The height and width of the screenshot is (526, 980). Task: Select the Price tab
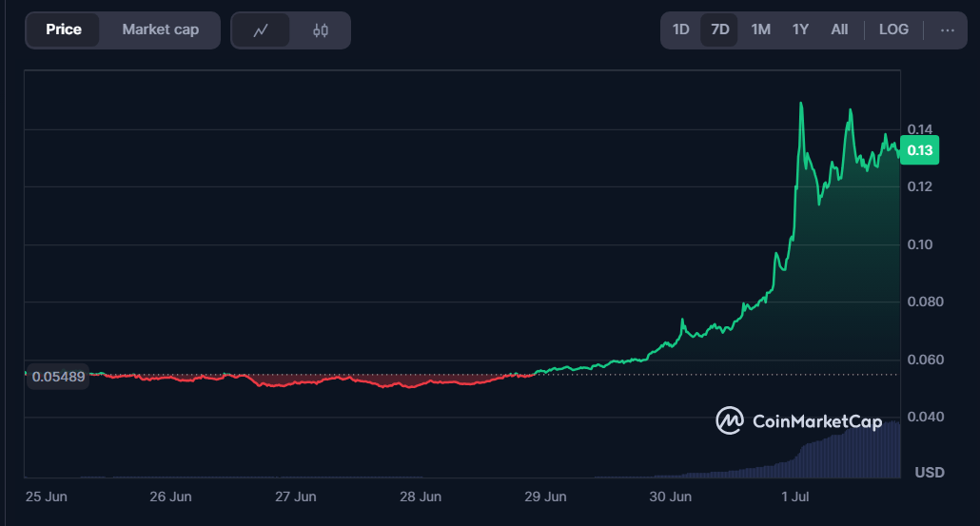tap(64, 29)
